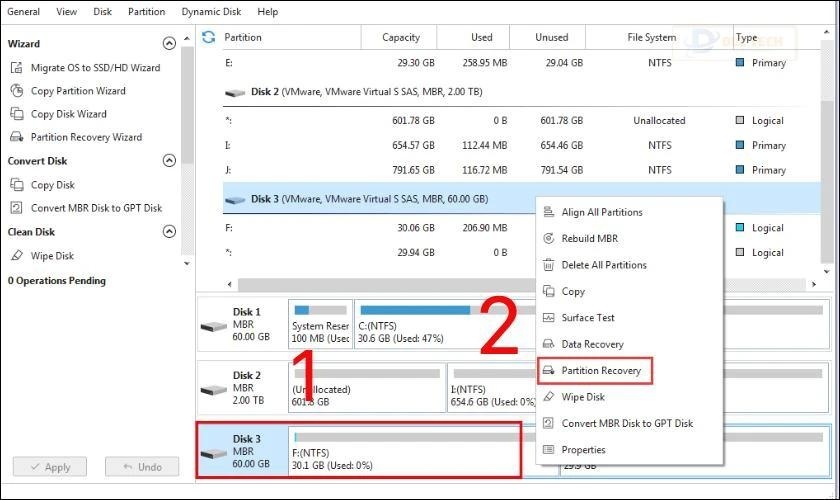
Task: Click the Copy Disk Wizard icon
Action: pos(17,114)
